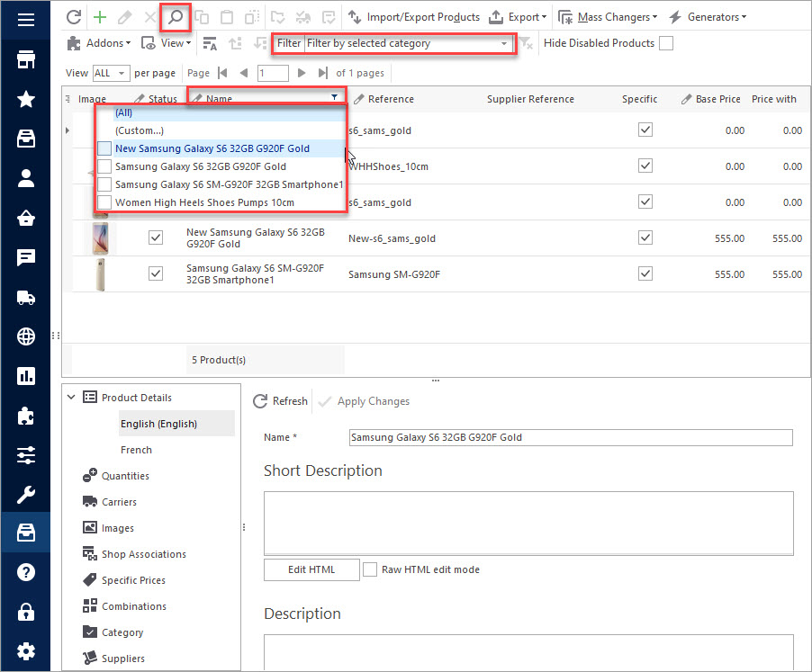Open help question mark icon
Image resolution: width=812 pixels, height=672 pixels.
click(x=26, y=572)
